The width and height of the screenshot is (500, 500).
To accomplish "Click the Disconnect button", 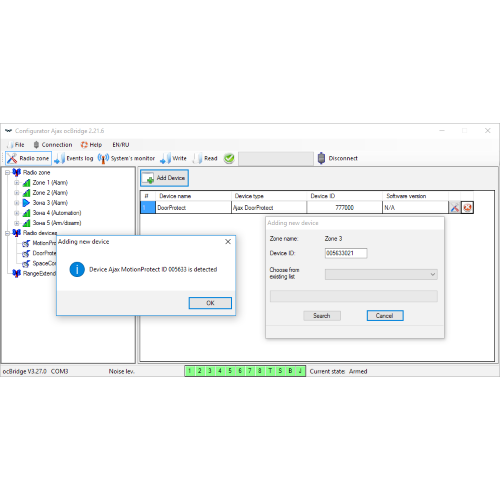I will (338, 158).
